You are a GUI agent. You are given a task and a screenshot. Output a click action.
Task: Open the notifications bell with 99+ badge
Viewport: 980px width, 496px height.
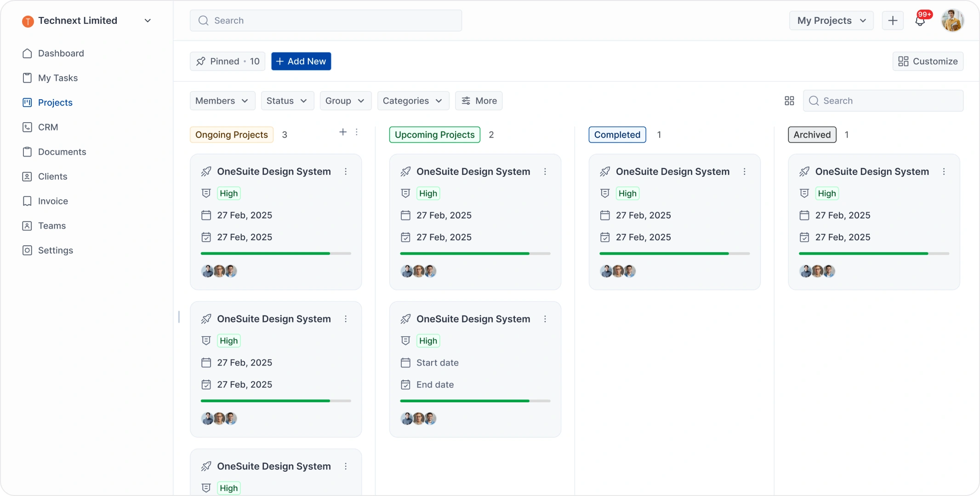[x=921, y=20]
